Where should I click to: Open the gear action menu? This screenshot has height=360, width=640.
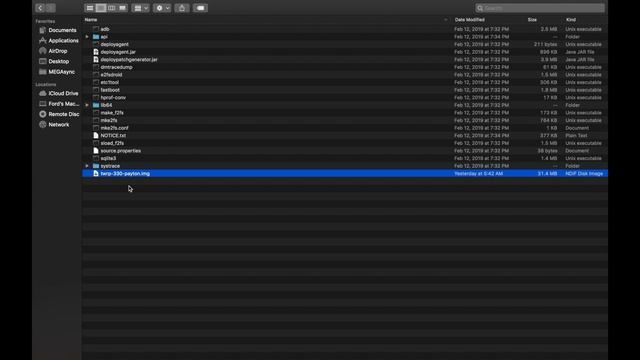pyautogui.click(x=162, y=8)
